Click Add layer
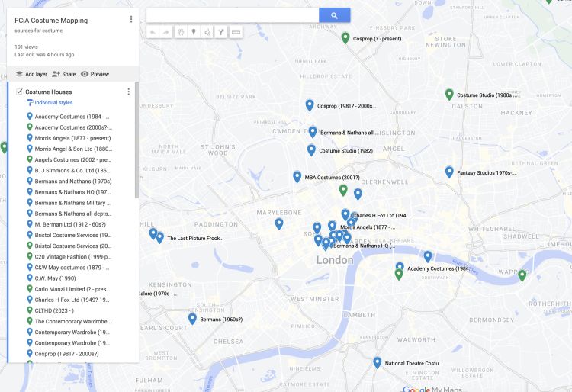The width and height of the screenshot is (572, 392). tap(31, 74)
